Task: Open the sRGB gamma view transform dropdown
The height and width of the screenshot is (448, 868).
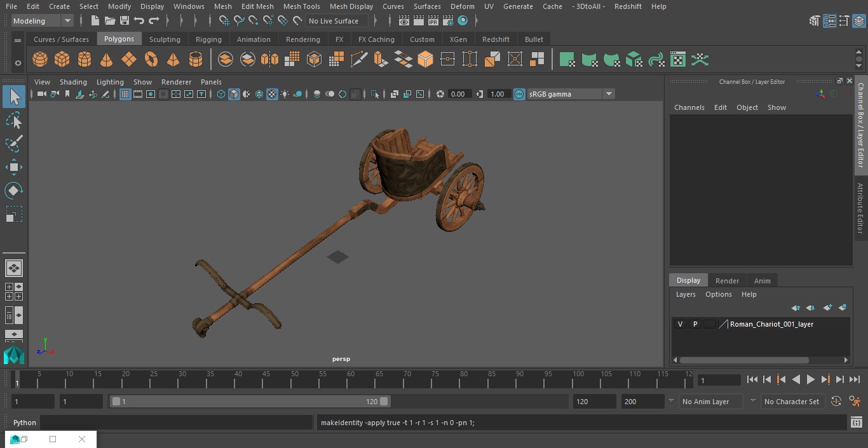Action: point(570,94)
